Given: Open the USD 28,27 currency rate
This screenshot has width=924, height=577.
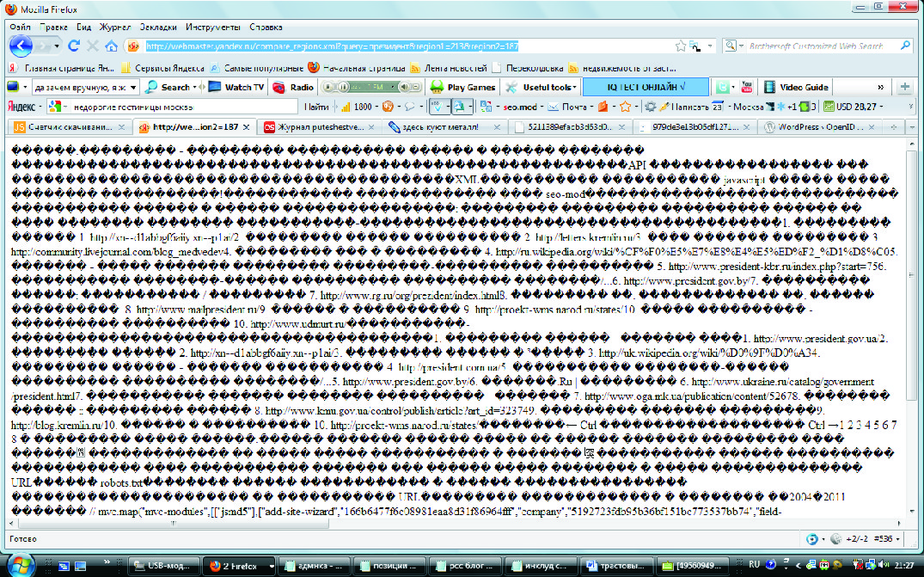Looking at the screenshot, I should coord(850,107).
